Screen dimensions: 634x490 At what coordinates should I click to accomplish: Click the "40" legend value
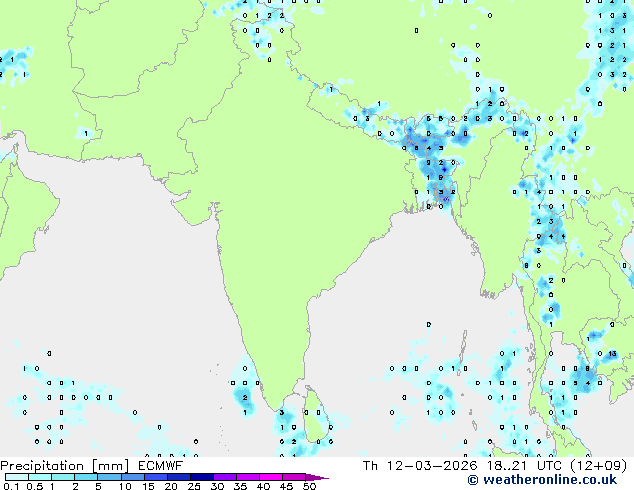pyautogui.click(x=263, y=486)
